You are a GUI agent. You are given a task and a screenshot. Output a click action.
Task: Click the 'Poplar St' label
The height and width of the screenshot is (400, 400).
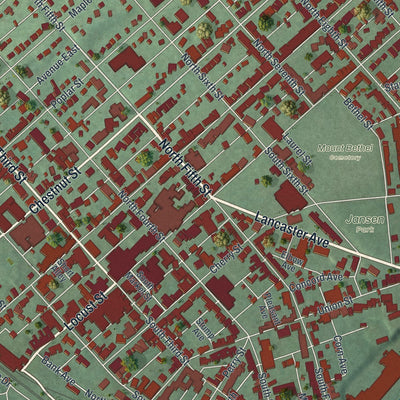(67, 94)
